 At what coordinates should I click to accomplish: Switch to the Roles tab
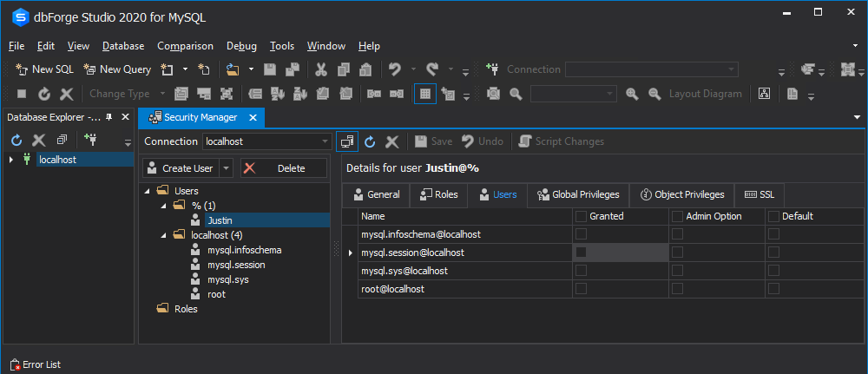438,194
